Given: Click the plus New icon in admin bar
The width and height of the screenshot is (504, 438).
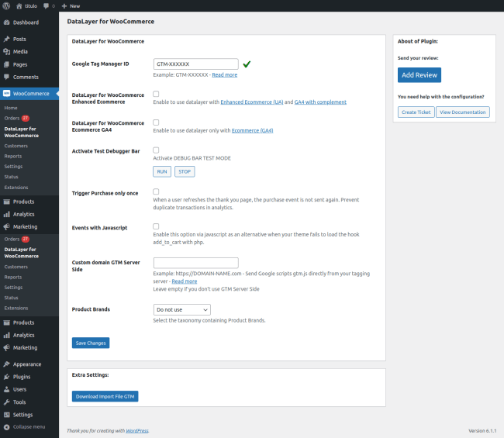Looking at the screenshot, I should point(64,5).
